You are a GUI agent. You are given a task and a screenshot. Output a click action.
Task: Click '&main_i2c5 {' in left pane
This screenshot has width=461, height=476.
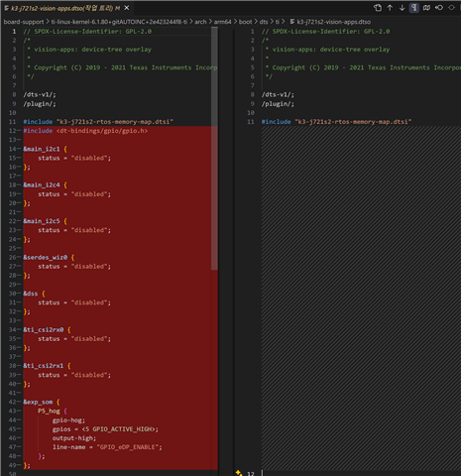45,221
